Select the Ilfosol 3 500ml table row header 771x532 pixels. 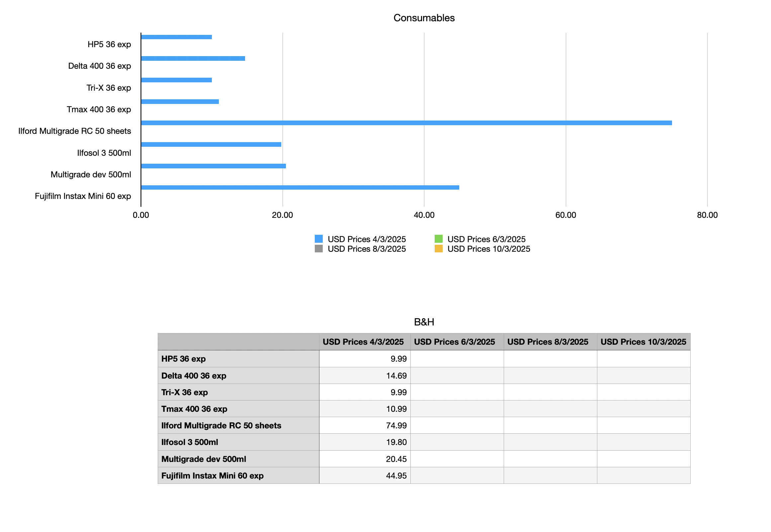(238, 442)
